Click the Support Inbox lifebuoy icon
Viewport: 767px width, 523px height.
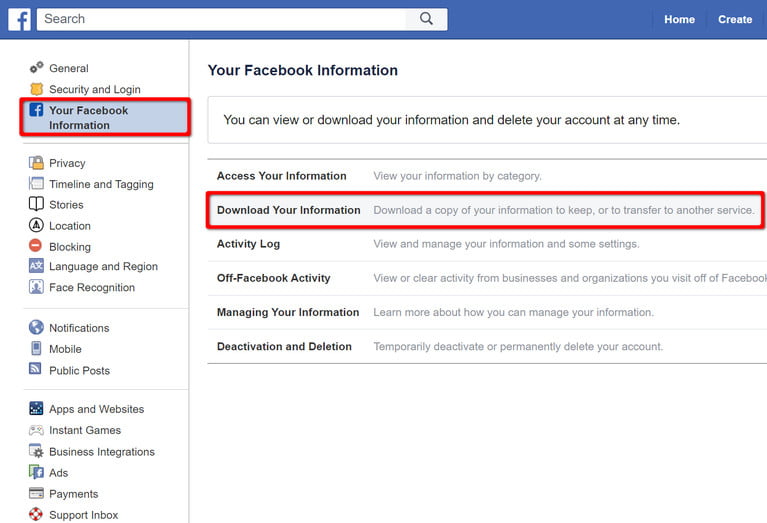pos(36,515)
